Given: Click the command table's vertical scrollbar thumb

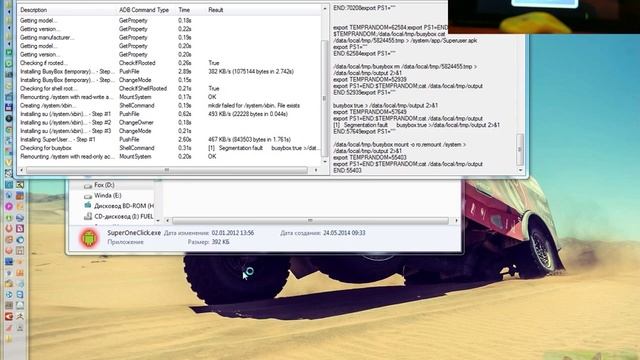Looking at the screenshot, I should pyautogui.click(x=325, y=98).
